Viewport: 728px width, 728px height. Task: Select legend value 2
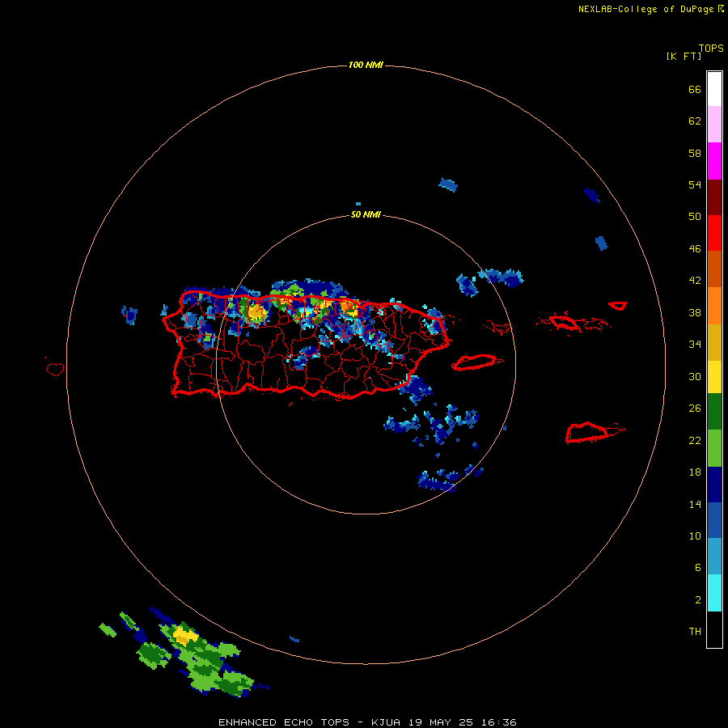coord(697,599)
